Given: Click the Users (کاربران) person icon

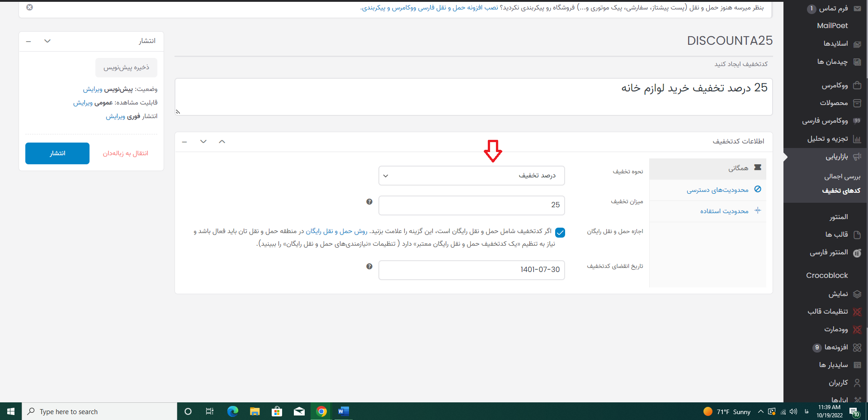Looking at the screenshot, I should pos(857,383).
